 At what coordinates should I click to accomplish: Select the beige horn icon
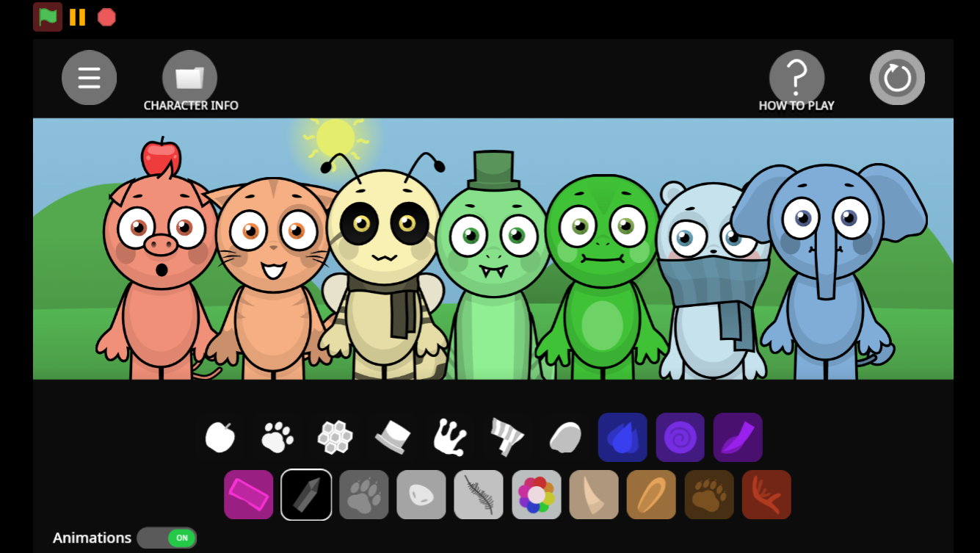(594, 495)
